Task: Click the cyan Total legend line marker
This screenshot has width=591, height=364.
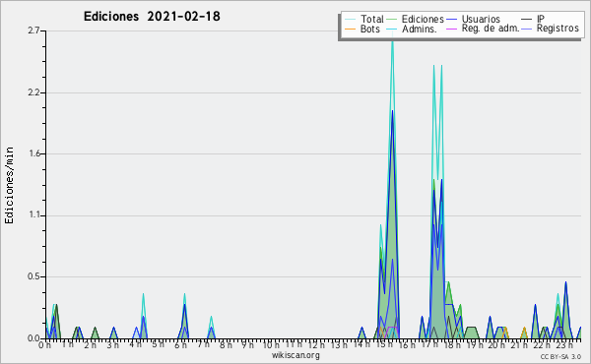Action: point(350,20)
